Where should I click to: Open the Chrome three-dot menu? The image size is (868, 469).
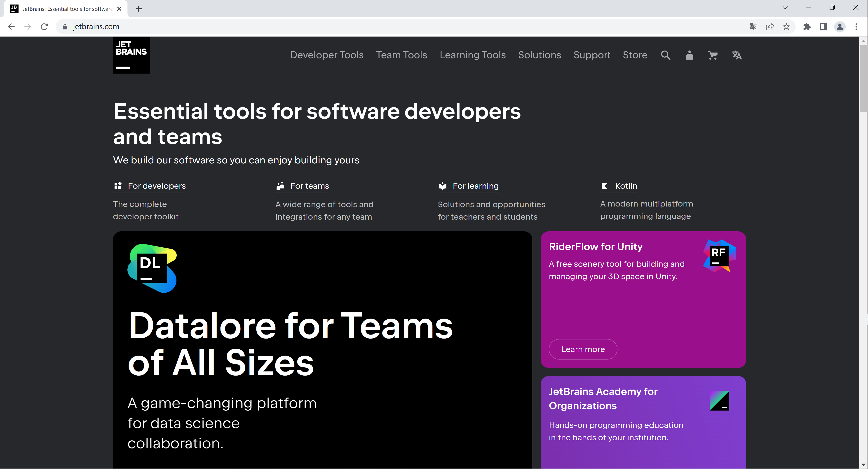856,27
